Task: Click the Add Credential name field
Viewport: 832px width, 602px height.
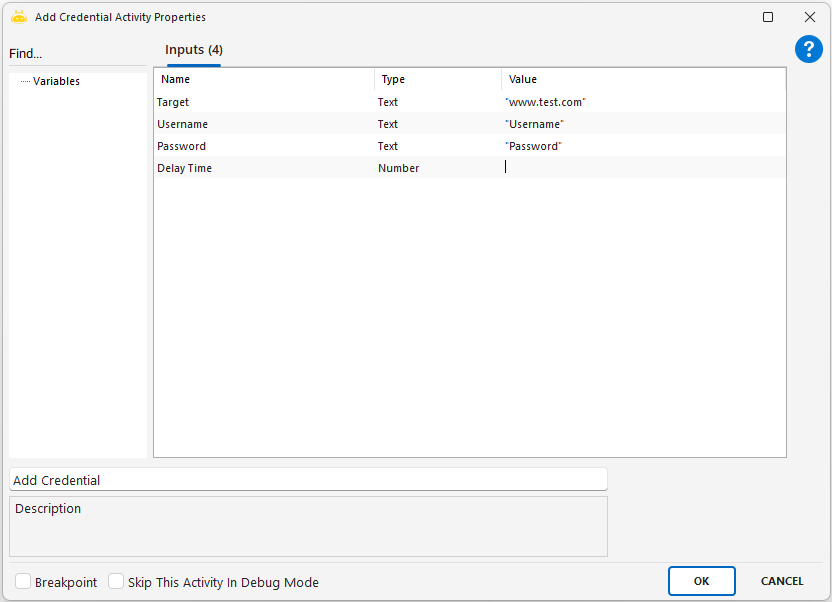Action: tap(308, 480)
